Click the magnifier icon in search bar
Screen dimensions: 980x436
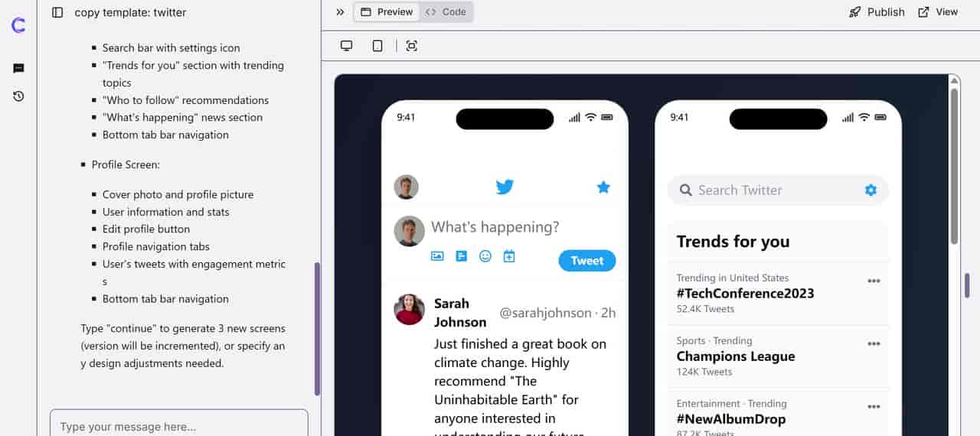685,190
